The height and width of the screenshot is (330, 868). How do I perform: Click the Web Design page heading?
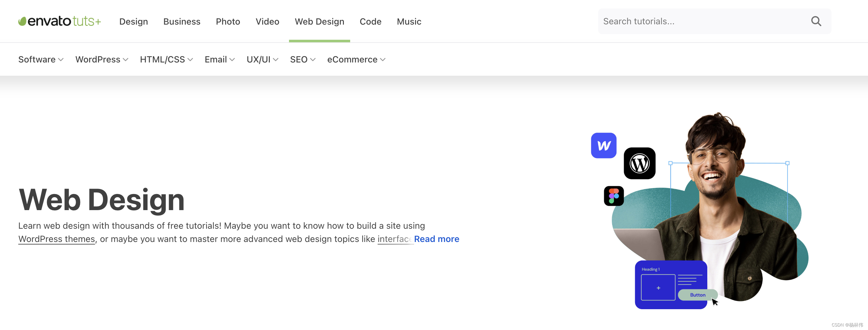[x=101, y=200]
